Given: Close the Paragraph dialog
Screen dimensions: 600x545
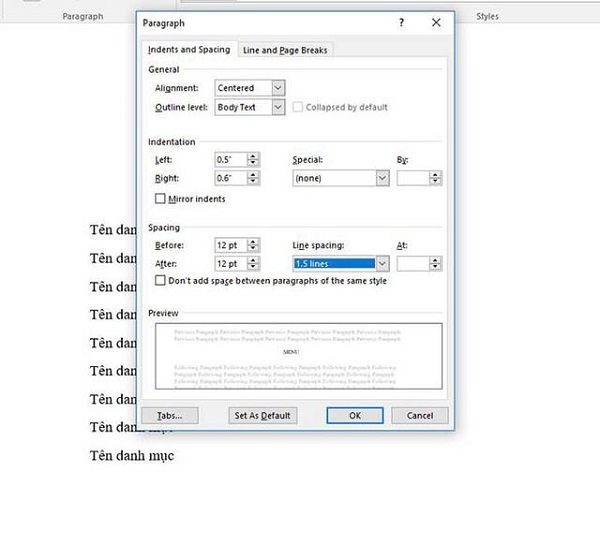Looking at the screenshot, I should click(435, 22).
